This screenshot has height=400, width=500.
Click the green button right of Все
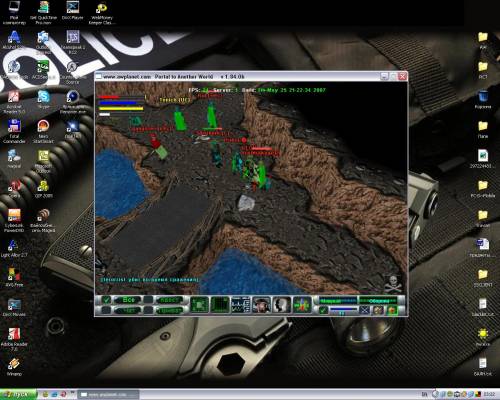pos(169,300)
